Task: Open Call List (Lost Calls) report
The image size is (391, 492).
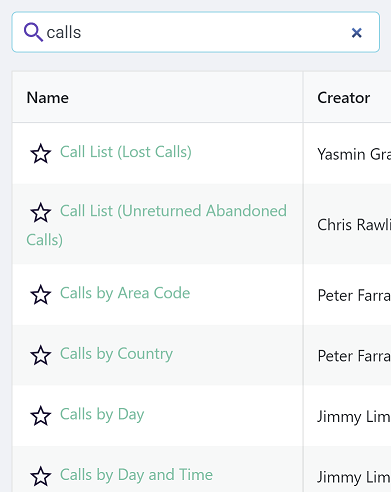Action: (126, 152)
